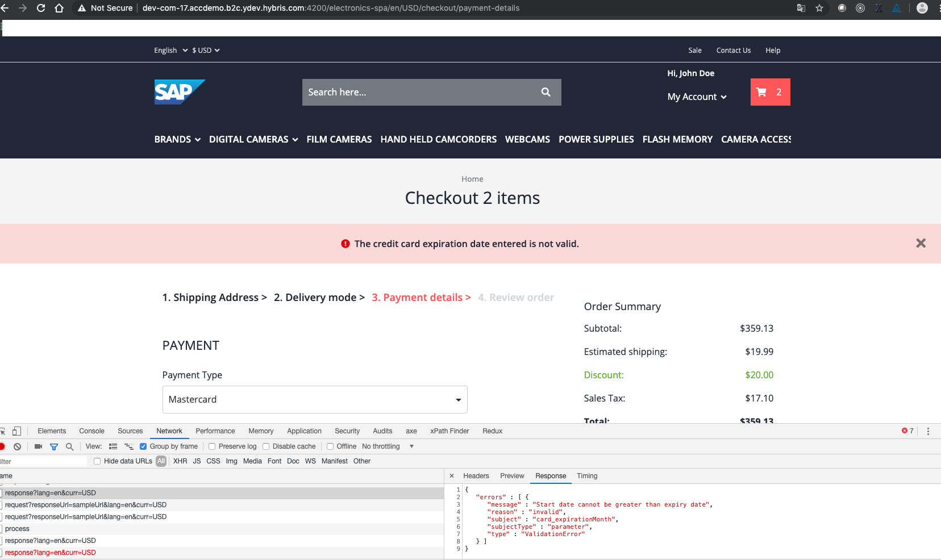The image size is (941, 560).
Task: Go to POWER SUPPLIES category
Action: click(x=596, y=139)
